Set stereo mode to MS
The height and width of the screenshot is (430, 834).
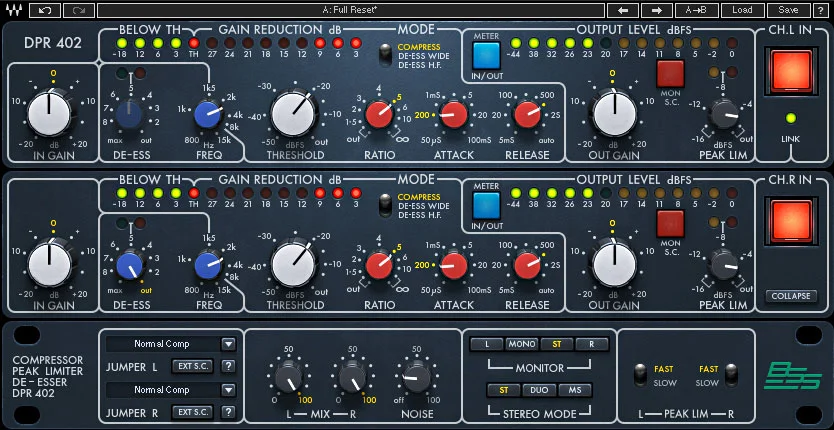(575, 390)
